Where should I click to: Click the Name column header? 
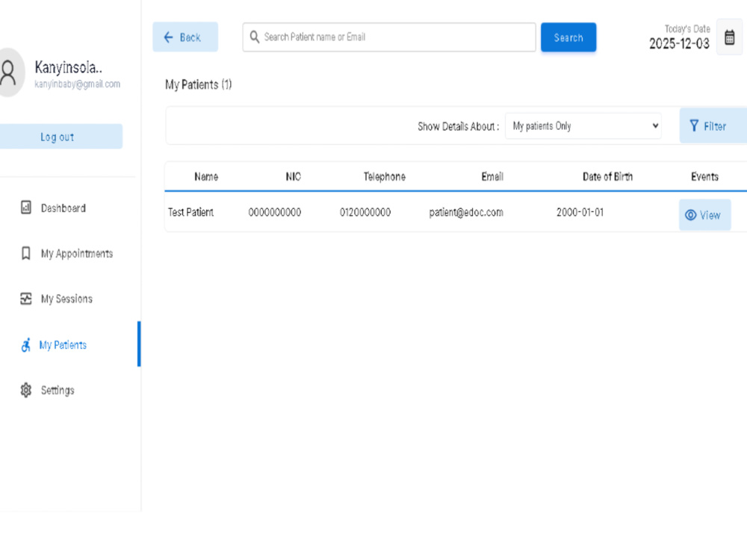click(x=206, y=177)
